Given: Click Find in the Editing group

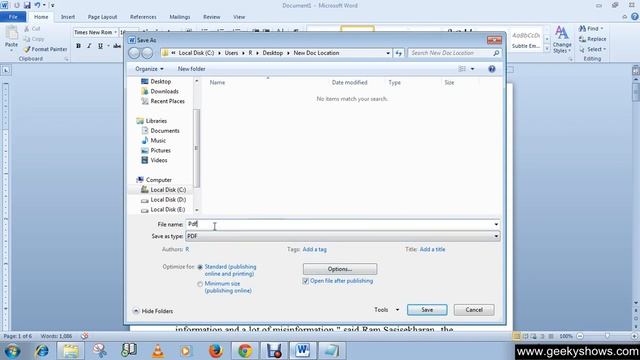Looking at the screenshot, I should point(590,29).
